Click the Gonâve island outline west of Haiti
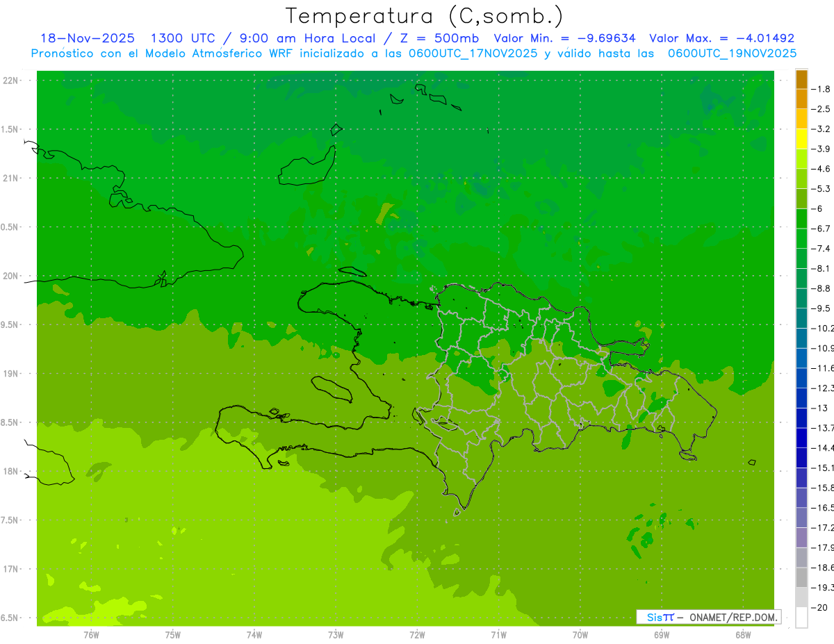The width and height of the screenshot is (834, 644). point(331,389)
